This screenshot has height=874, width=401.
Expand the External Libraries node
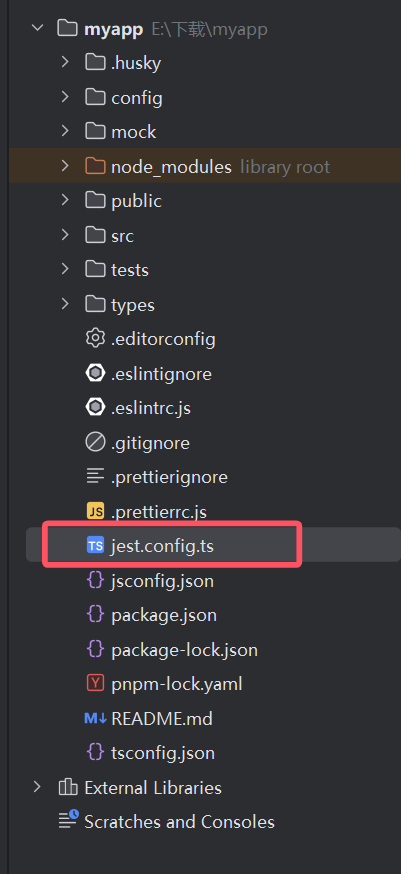point(37,787)
